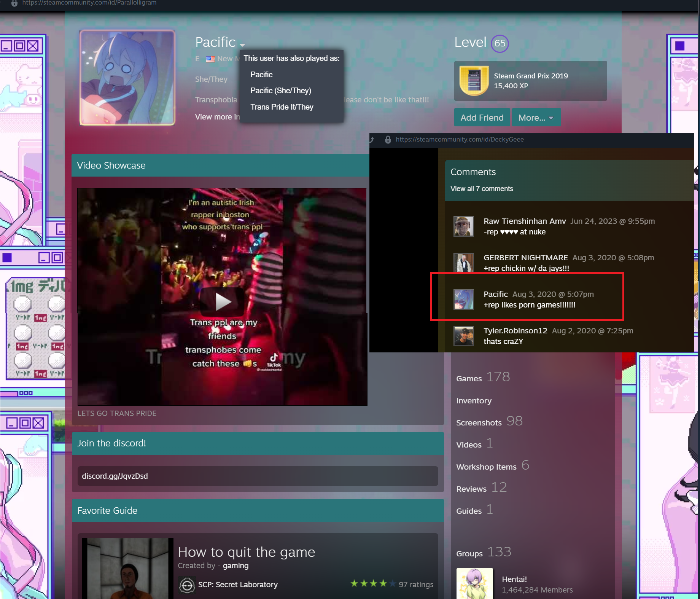Screen dimensions: 700x599
Task: Select 'Pacific (She/They)' in the alias list
Action: coord(281,91)
